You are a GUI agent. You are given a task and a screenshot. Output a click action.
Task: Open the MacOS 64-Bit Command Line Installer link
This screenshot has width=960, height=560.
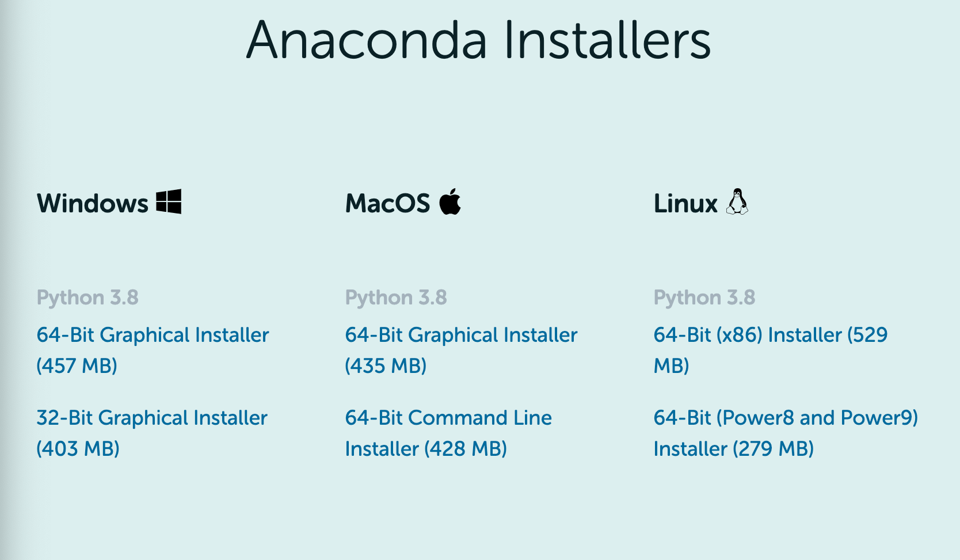(x=448, y=433)
